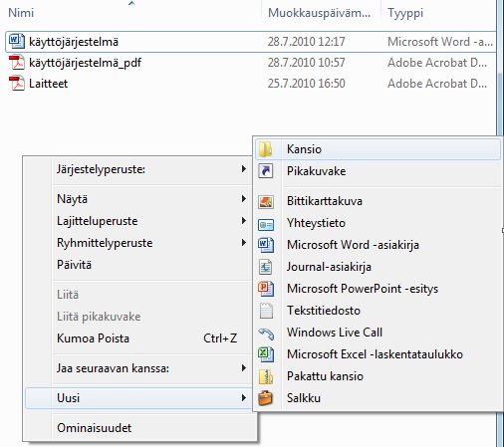Click the Windows Live Call phone icon
Viewport: 504px width, 447px height.
[x=266, y=334]
